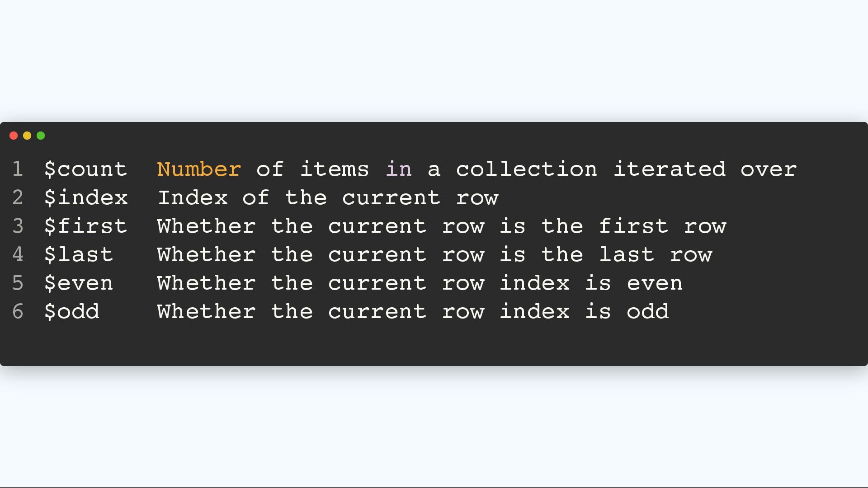The image size is (868, 488).
Task: Click the word odd ending line six
Action: (648, 312)
